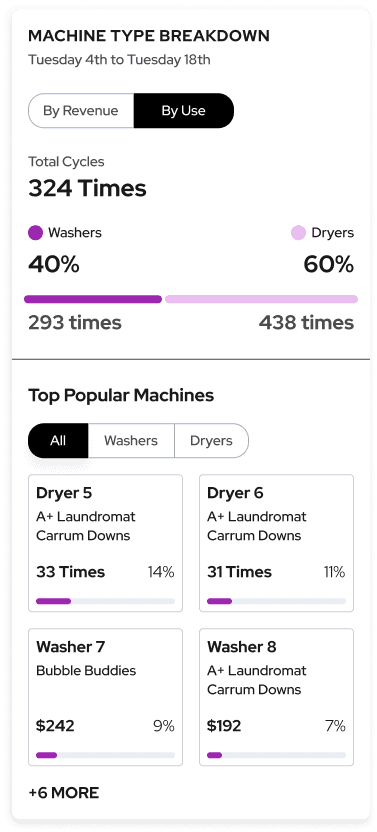Open the Dryer 6 machine card
This screenshot has height=832, width=377.
277,543
